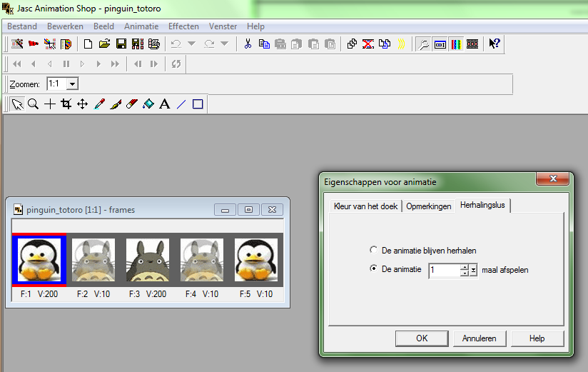Switch to the Opmerkingen tab
This screenshot has height=372, width=588.
coord(429,206)
